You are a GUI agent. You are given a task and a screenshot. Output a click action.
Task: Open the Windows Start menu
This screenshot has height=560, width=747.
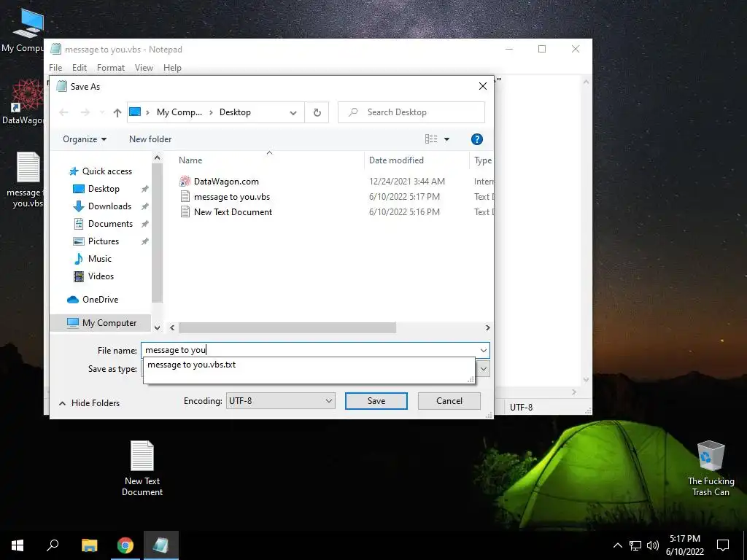coord(18,545)
